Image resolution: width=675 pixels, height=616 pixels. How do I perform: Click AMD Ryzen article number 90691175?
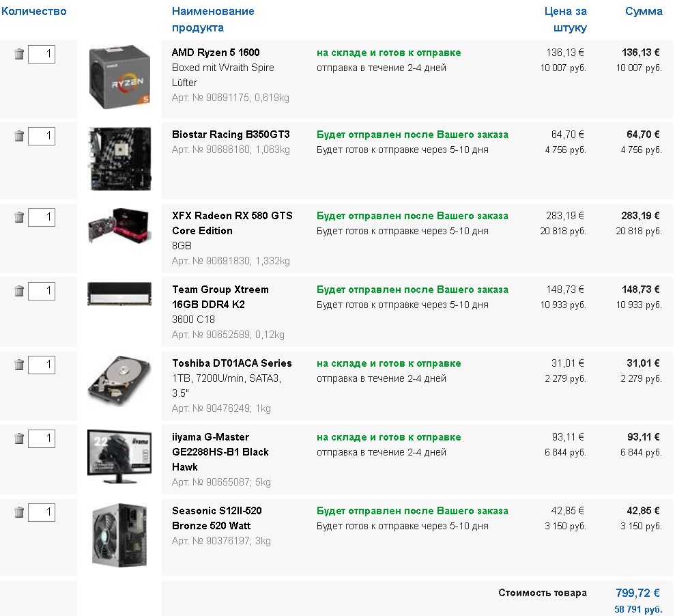point(230,98)
